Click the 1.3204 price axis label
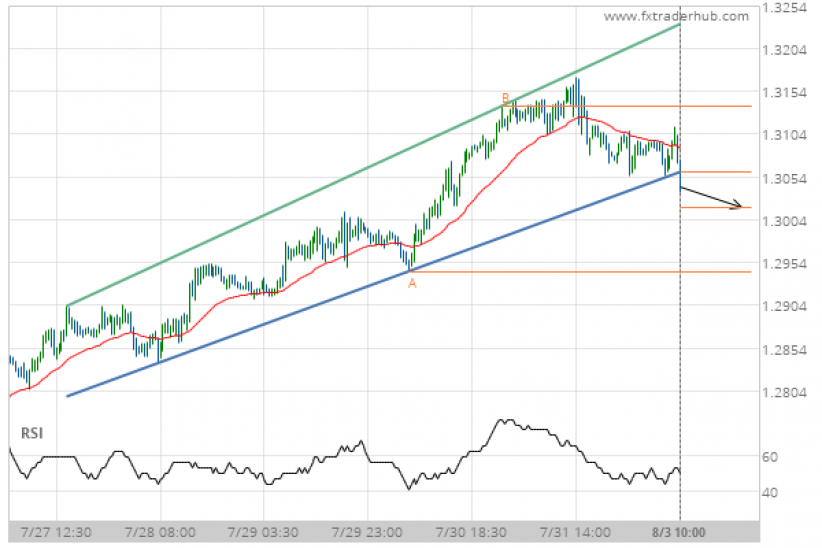822x548 pixels. (x=784, y=50)
